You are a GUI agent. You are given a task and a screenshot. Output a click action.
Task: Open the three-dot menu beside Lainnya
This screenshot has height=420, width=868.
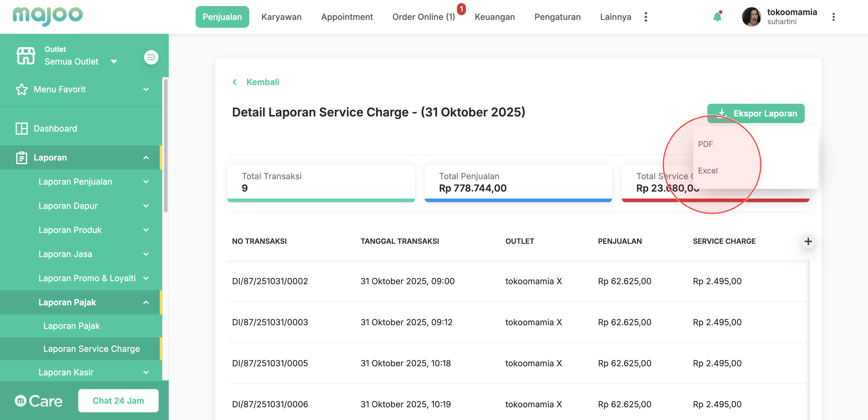(x=646, y=17)
